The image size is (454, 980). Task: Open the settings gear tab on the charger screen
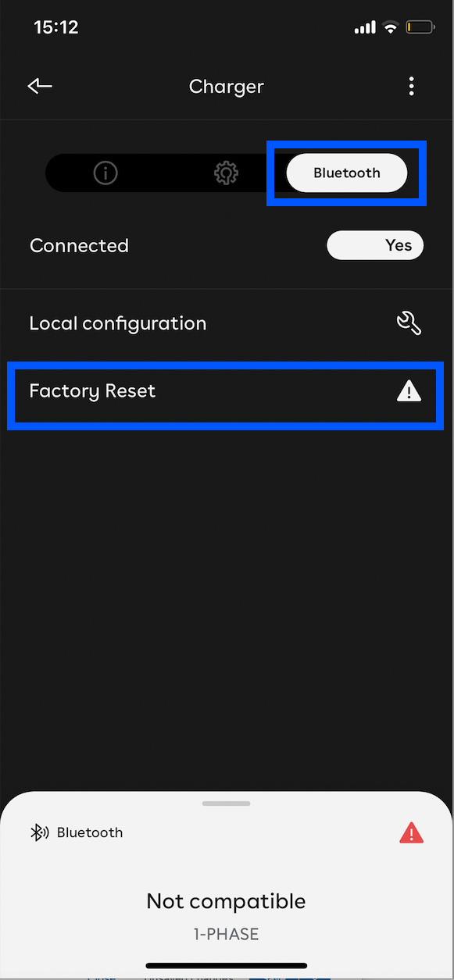point(226,173)
